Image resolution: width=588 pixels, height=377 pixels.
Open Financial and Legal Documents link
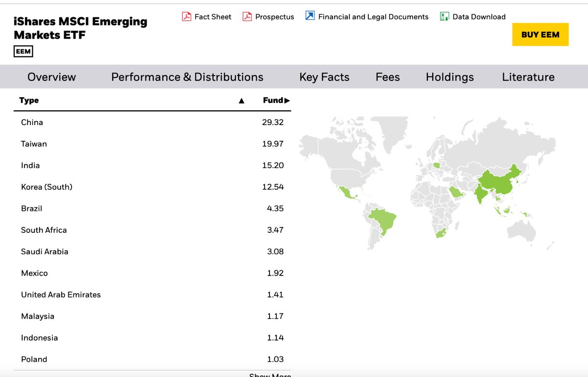pyautogui.click(x=373, y=17)
